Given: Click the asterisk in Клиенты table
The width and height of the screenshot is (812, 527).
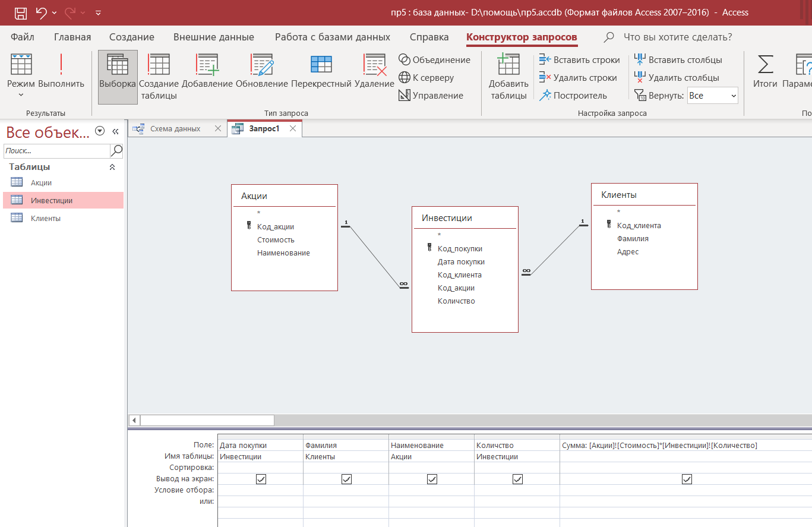Looking at the screenshot, I should (618, 212).
